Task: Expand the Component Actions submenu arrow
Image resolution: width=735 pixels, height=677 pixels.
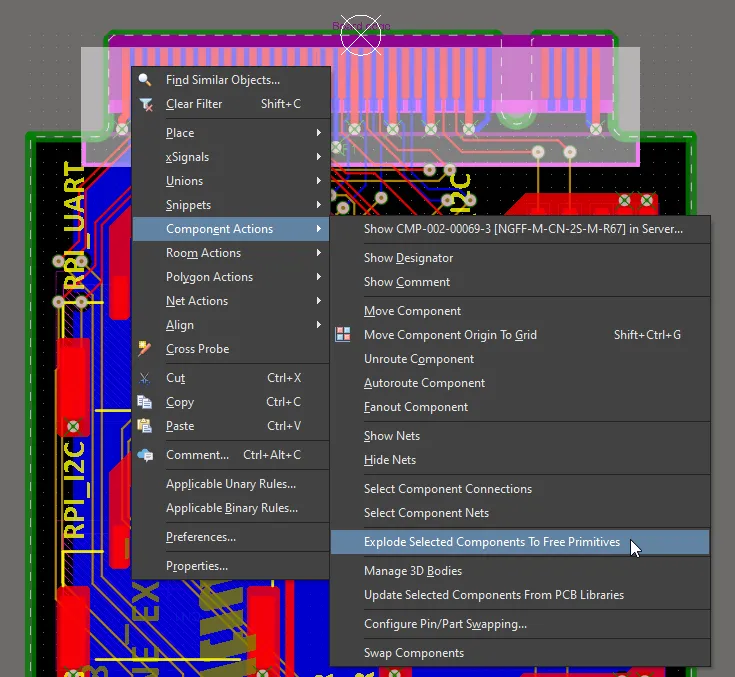Action: coord(319,229)
